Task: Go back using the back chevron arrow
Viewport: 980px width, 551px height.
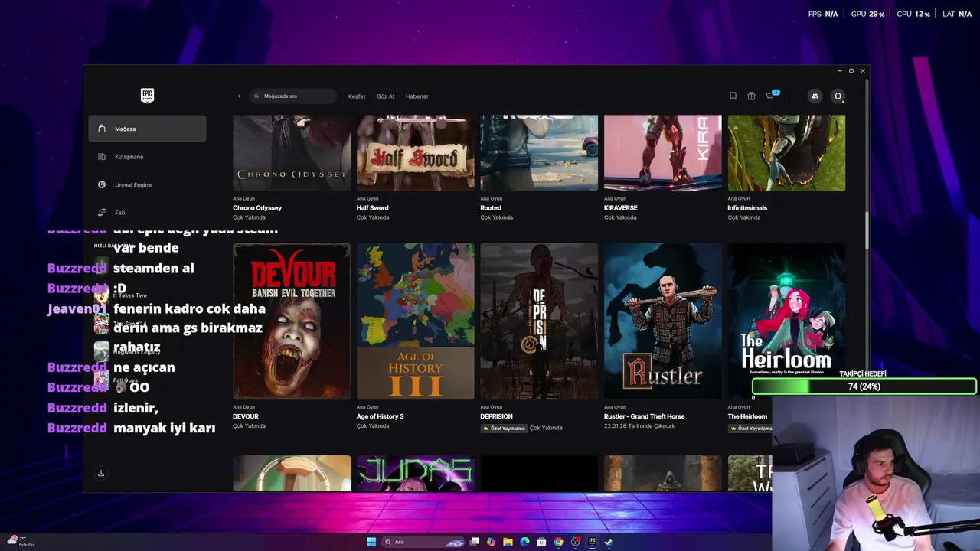Action: click(x=239, y=96)
